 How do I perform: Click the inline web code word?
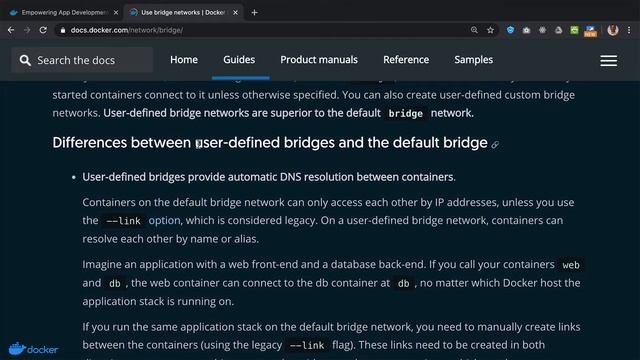pyautogui.click(x=571, y=265)
